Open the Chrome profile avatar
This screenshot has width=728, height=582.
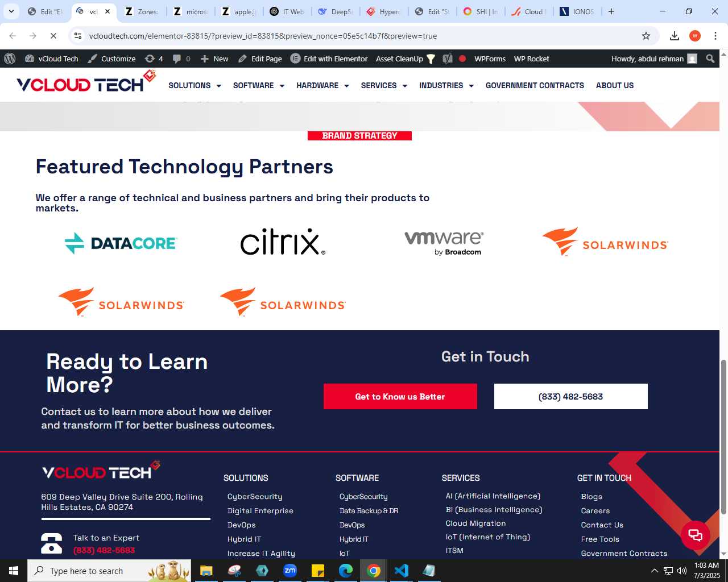pos(695,36)
